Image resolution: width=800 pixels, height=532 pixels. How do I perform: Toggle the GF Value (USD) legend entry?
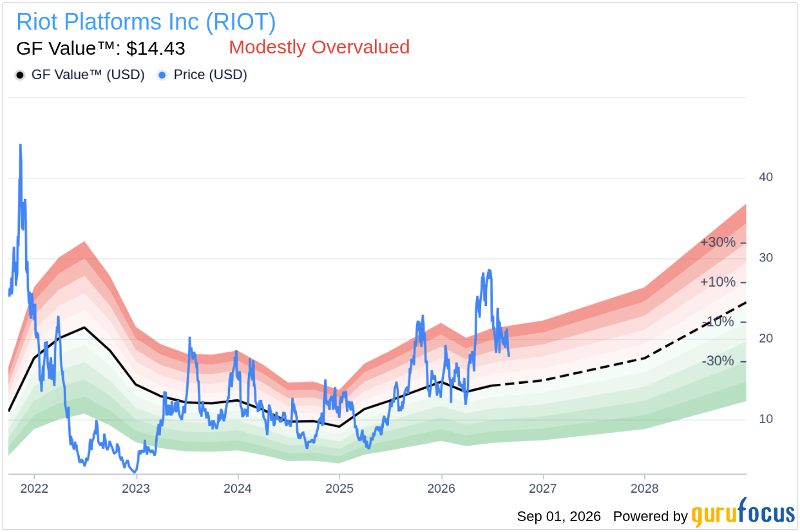pos(80,75)
